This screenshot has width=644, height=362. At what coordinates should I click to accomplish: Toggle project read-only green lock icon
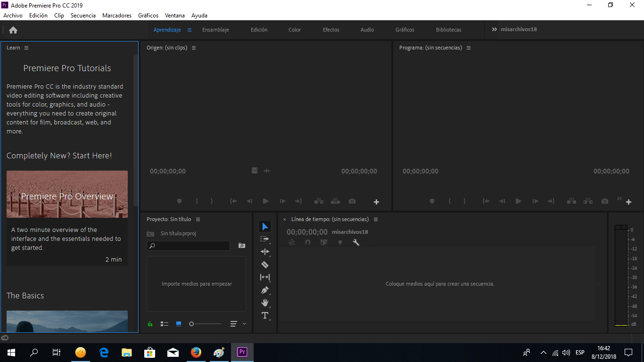pyautogui.click(x=150, y=324)
